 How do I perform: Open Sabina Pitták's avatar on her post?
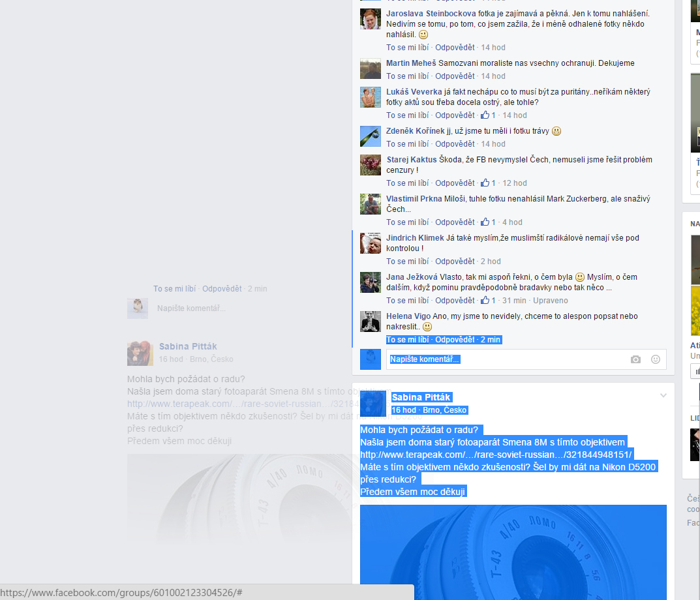pyautogui.click(x=373, y=404)
